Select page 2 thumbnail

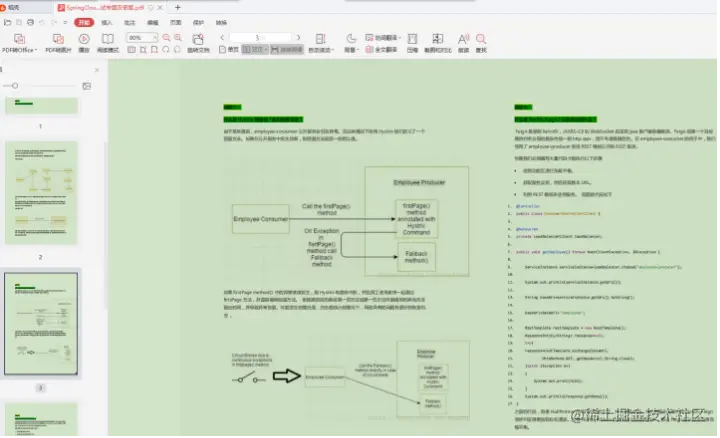pyautogui.click(x=41, y=193)
